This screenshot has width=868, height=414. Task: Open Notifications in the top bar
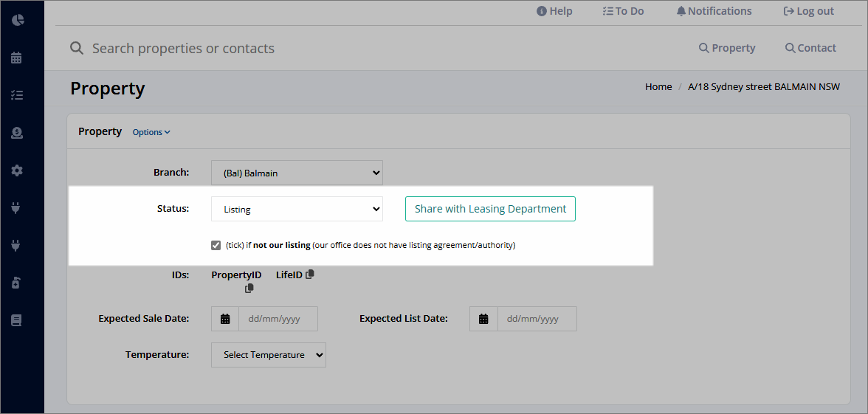714,11
